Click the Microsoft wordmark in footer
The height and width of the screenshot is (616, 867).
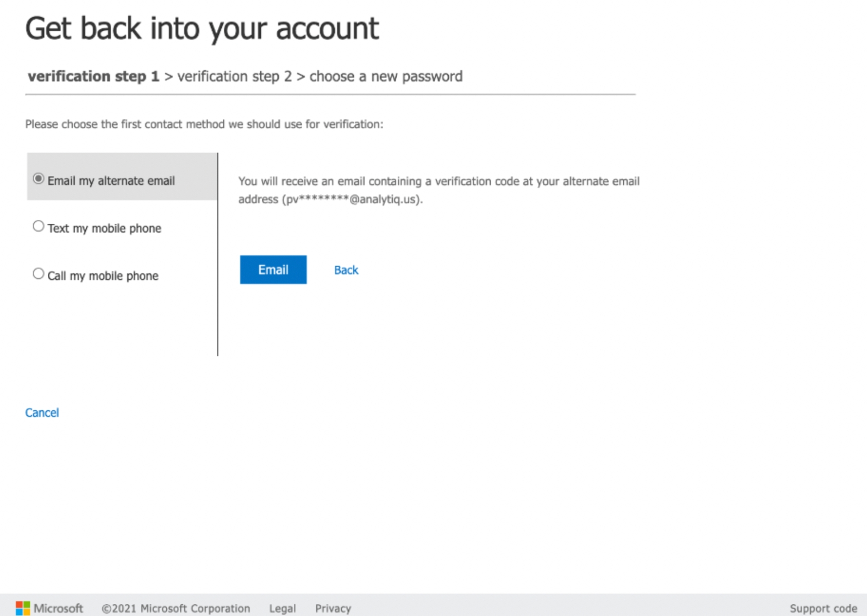pos(58,608)
